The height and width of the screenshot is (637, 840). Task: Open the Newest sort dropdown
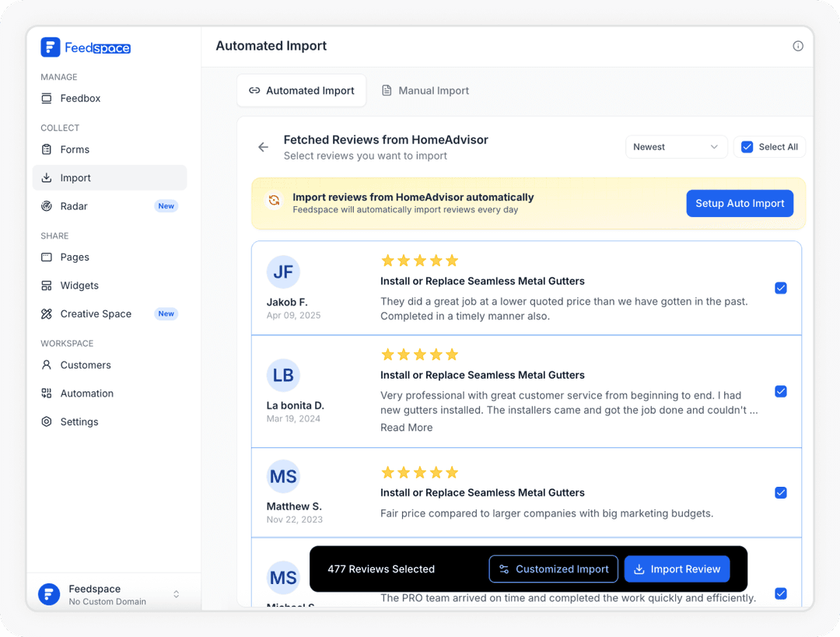coord(676,147)
